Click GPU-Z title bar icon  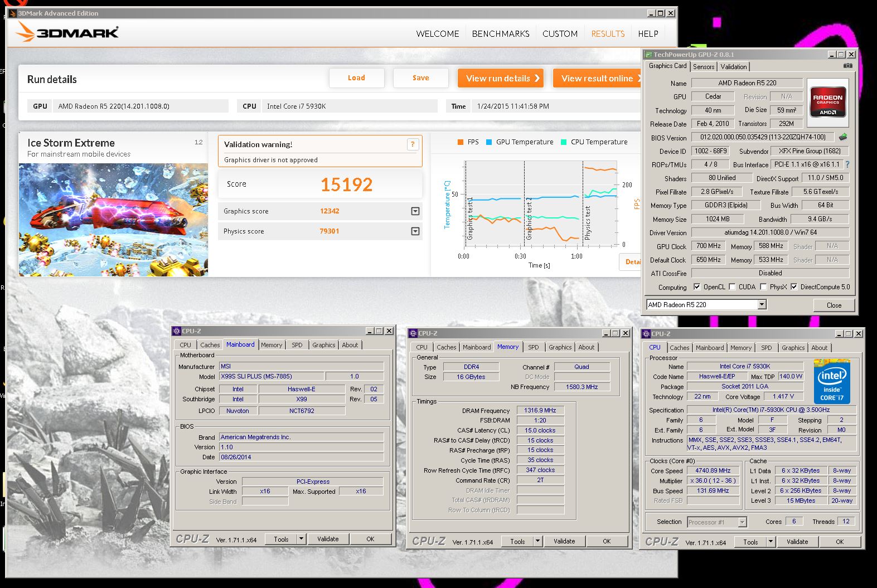[x=648, y=55]
